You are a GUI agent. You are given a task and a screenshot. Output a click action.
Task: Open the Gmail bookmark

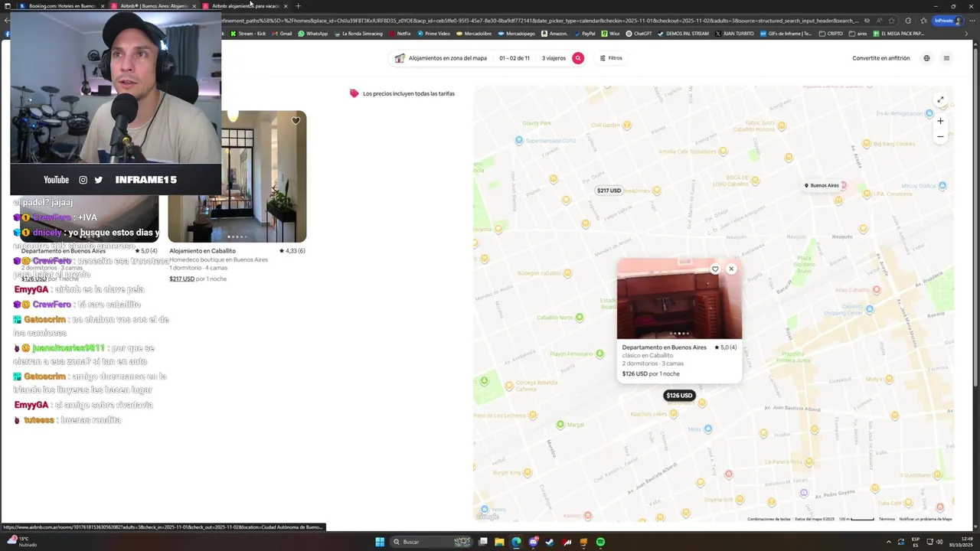coord(283,34)
